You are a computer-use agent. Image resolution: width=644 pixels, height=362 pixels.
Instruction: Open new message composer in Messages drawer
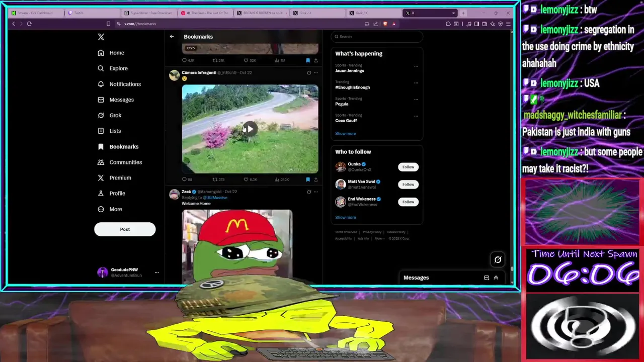click(x=487, y=278)
